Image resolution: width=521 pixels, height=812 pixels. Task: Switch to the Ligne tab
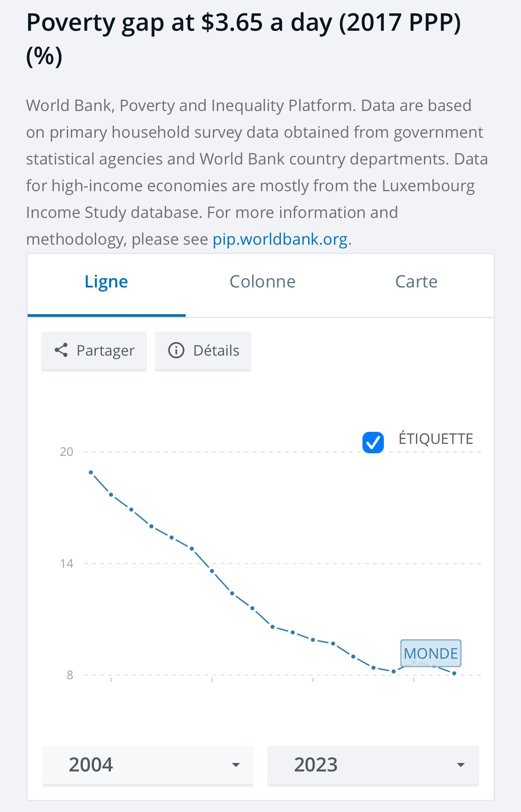[x=106, y=282]
